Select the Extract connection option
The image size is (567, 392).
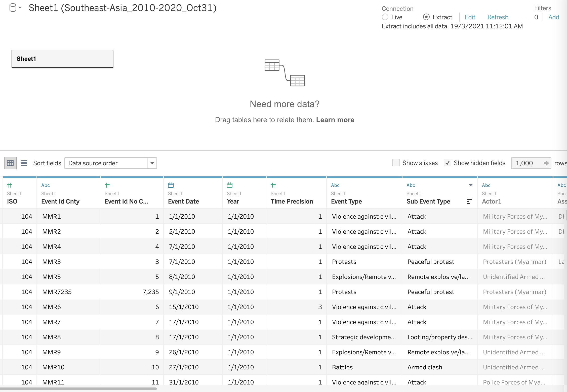tap(426, 17)
